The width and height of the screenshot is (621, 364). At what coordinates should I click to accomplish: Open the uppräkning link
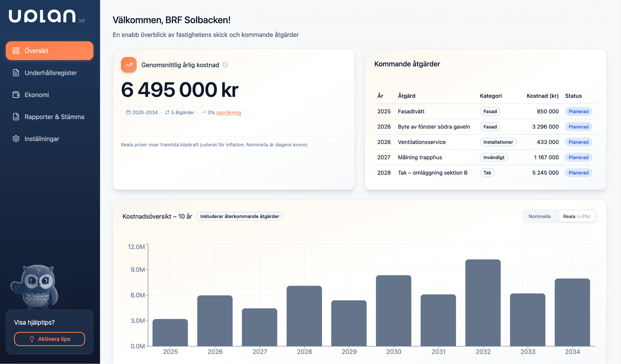228,112
